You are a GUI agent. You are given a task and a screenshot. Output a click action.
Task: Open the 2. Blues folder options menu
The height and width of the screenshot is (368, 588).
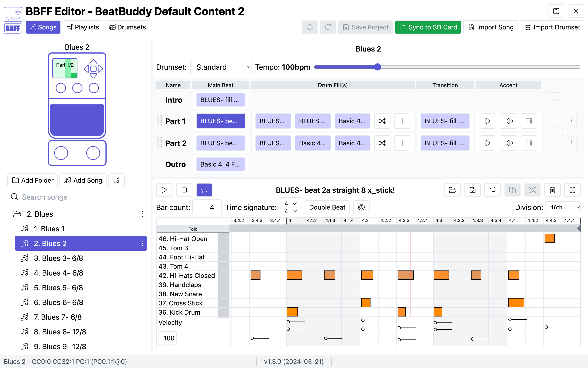click(142, 214)
